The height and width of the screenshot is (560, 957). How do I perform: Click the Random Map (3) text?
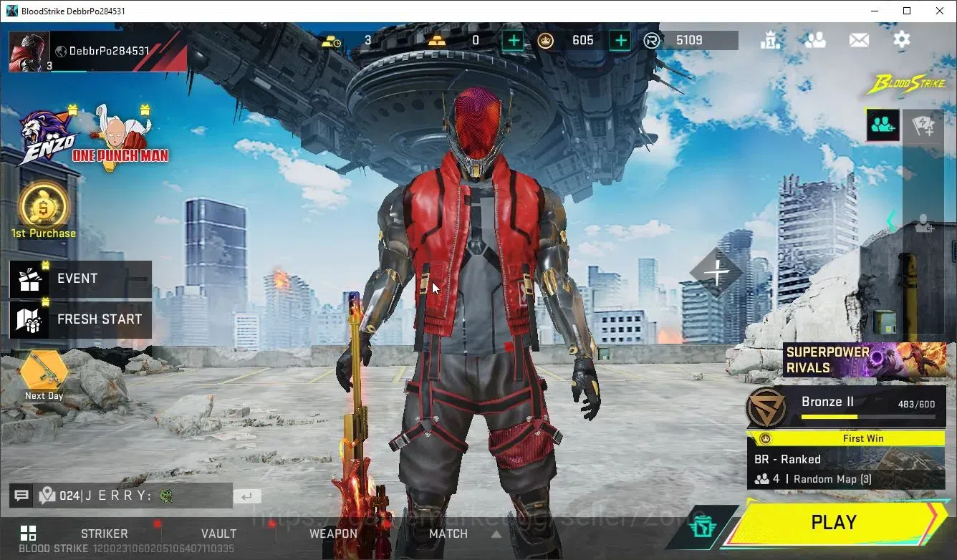[832, 479]
